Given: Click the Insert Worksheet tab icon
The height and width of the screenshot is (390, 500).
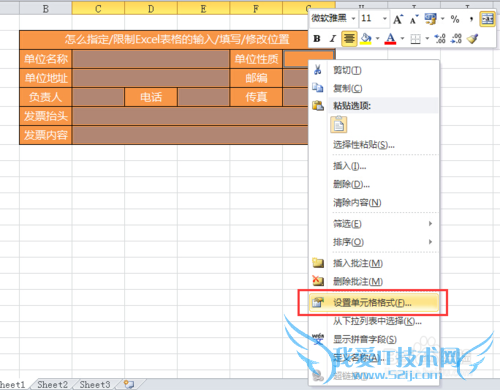Looking at the screenshot, I should tap(129, 384).
